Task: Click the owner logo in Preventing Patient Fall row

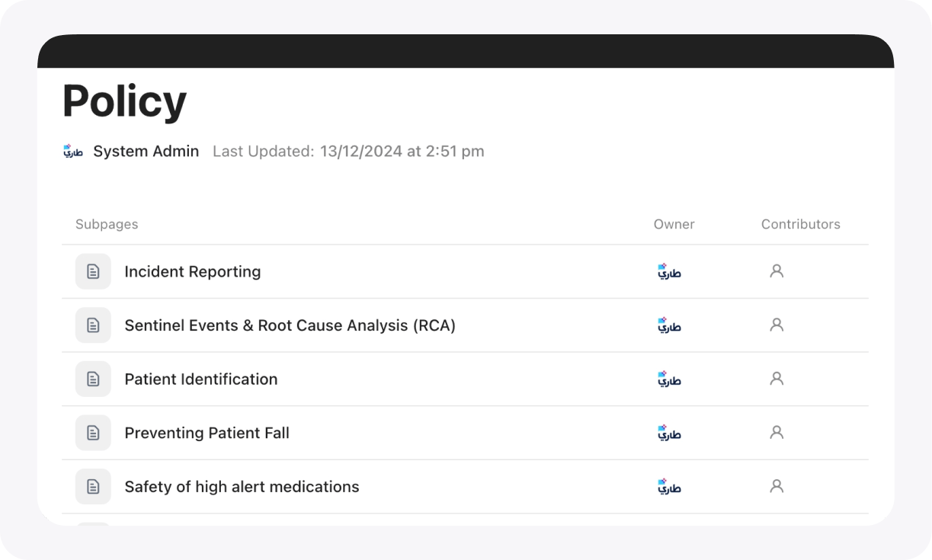Action: pos(669,432)
